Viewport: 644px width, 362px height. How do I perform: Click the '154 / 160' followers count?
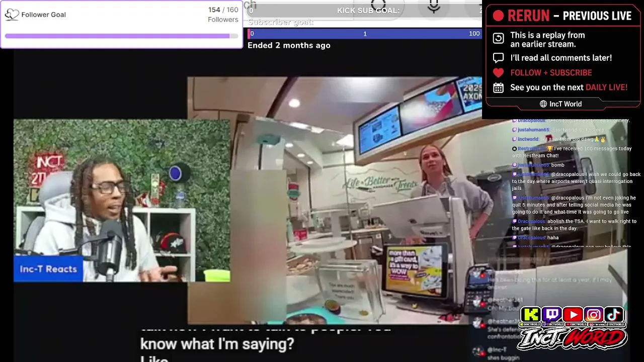coord(223,10)
